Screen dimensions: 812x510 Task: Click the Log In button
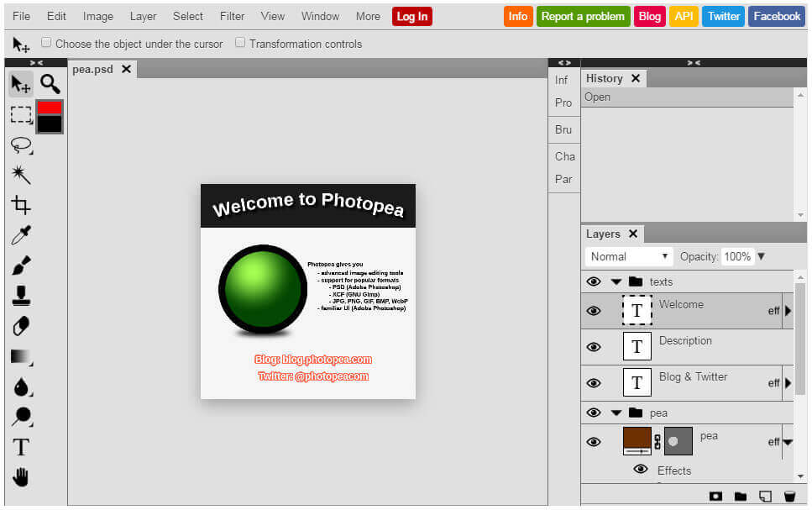[411, 17]
